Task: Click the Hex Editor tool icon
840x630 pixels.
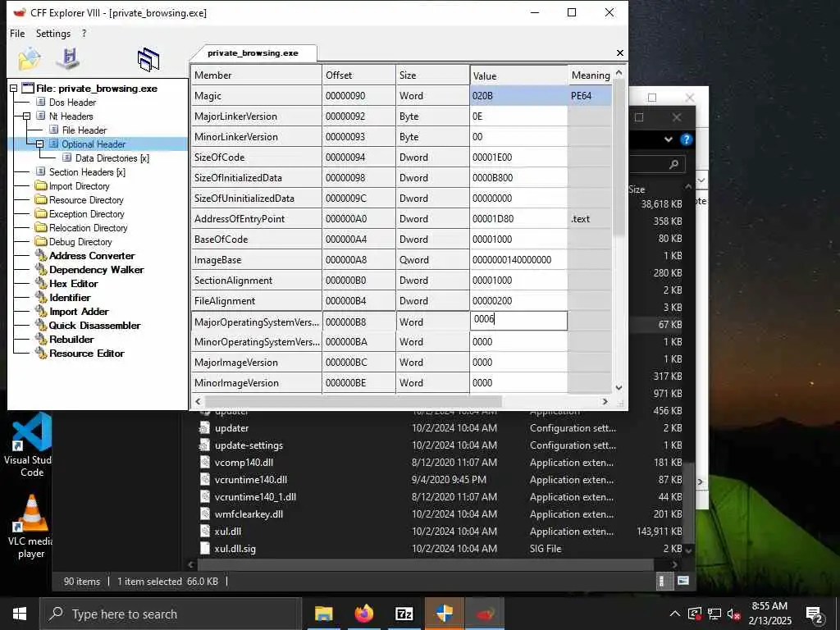Action: (41, 283)
